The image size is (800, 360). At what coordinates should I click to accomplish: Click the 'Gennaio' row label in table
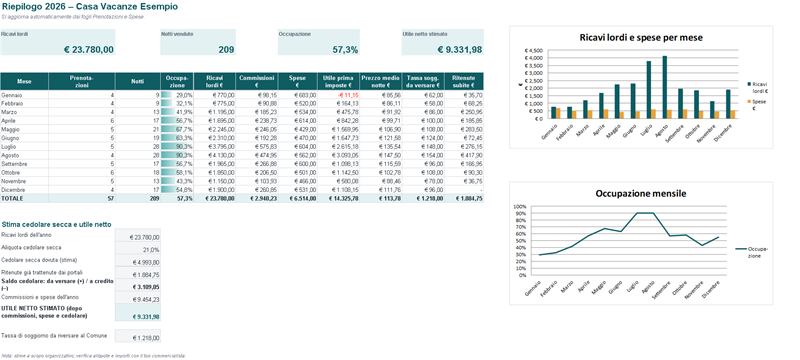coord(11,95)
